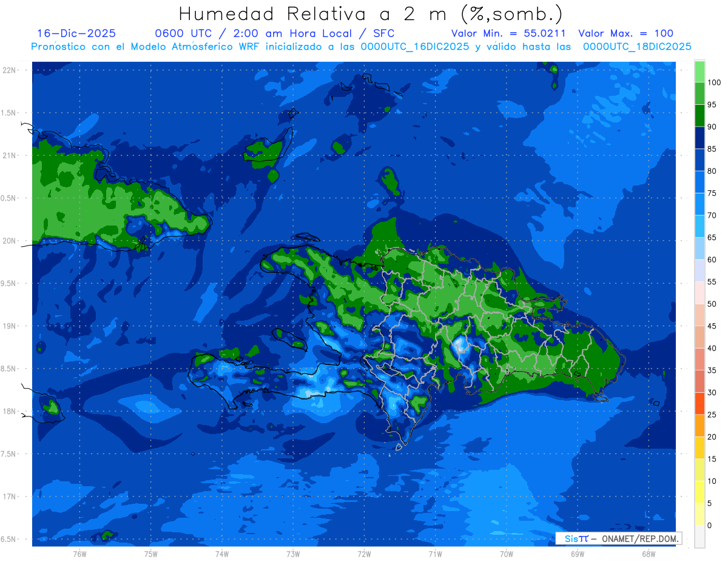Click the '68W' longitude label

(649, 554)
